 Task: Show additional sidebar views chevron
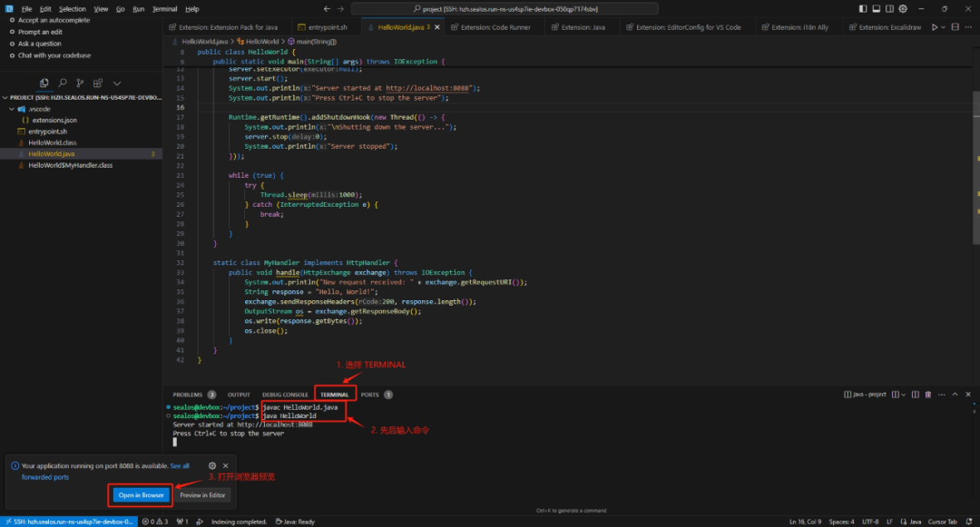coord(117,83)
